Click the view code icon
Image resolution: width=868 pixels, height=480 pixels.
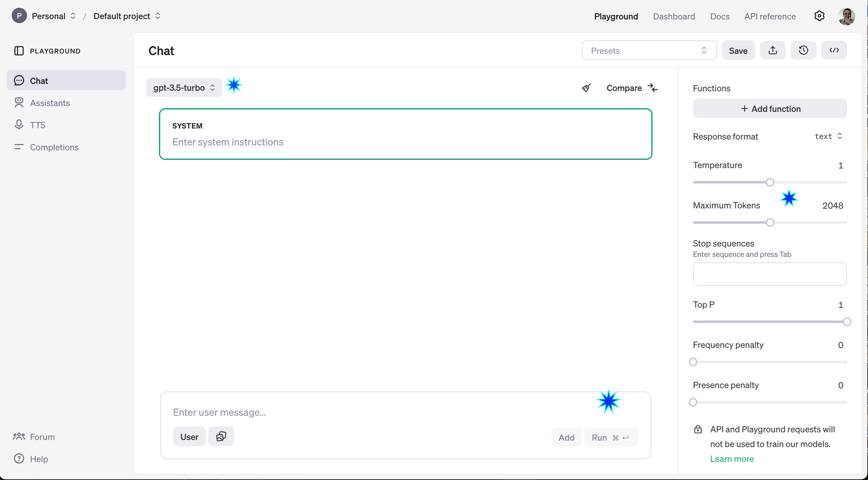click(x=834, y=50)
